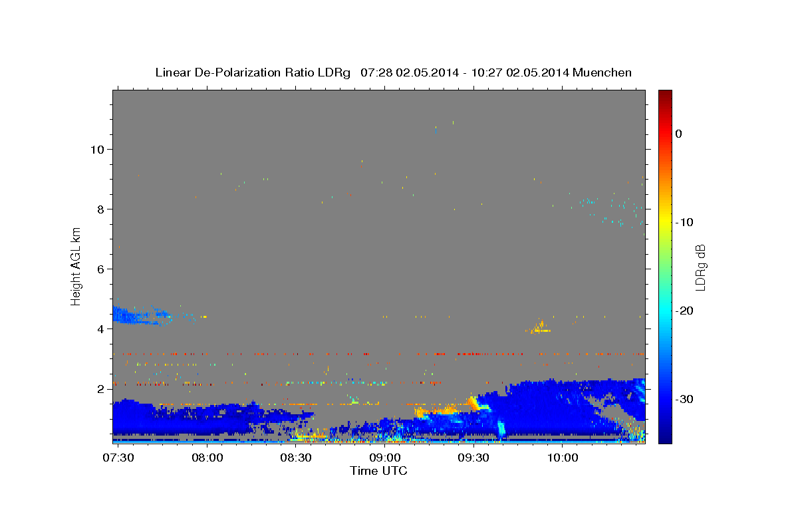Click the 'Height AGL km' axis label

[x=76, y=267]
